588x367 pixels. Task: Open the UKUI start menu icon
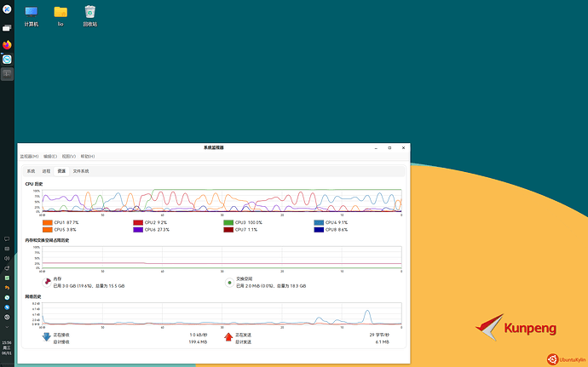[7, 9]
